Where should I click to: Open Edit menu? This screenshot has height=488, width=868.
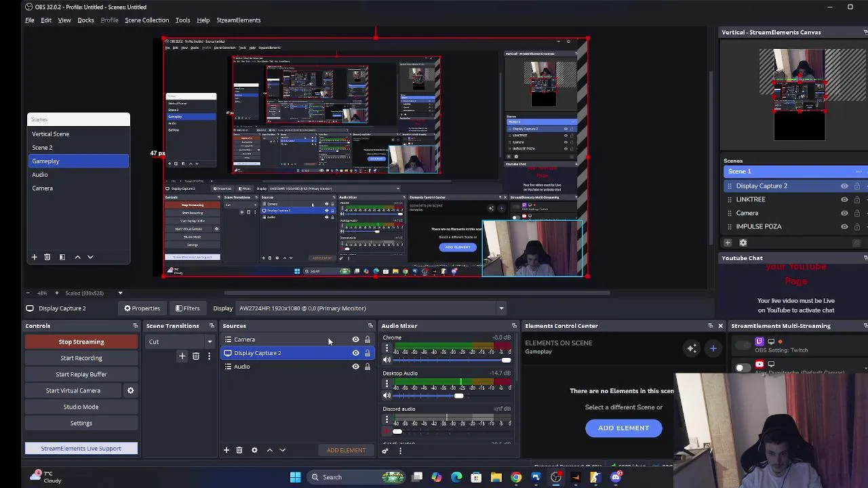pos(46,20)
